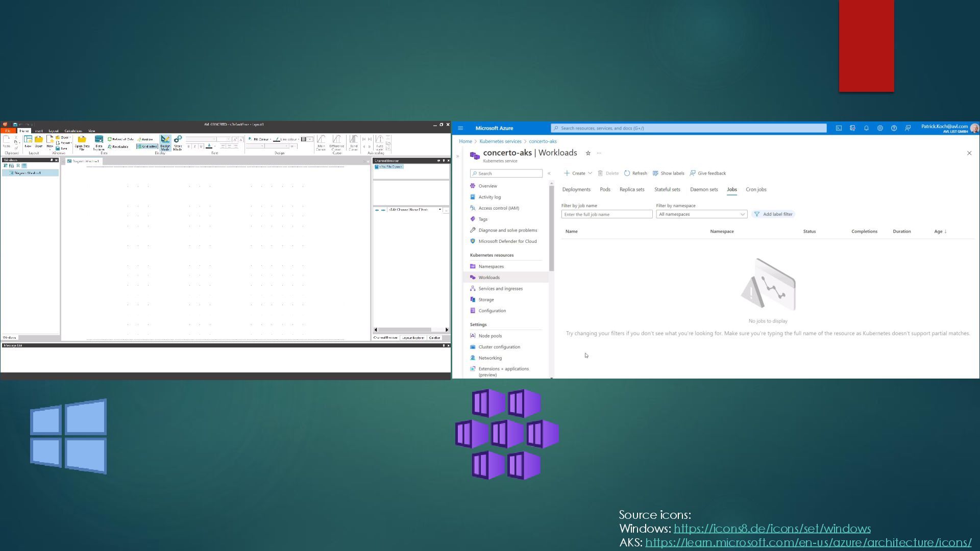
Task: Click Open layout folder icon in Concerto
Action: 39,141
